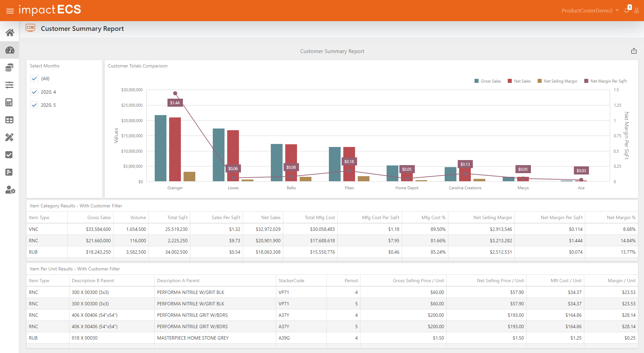Open the sliders settings sidebar icon
The width and height of the screenshot is (644, 353).
(9, 85)
